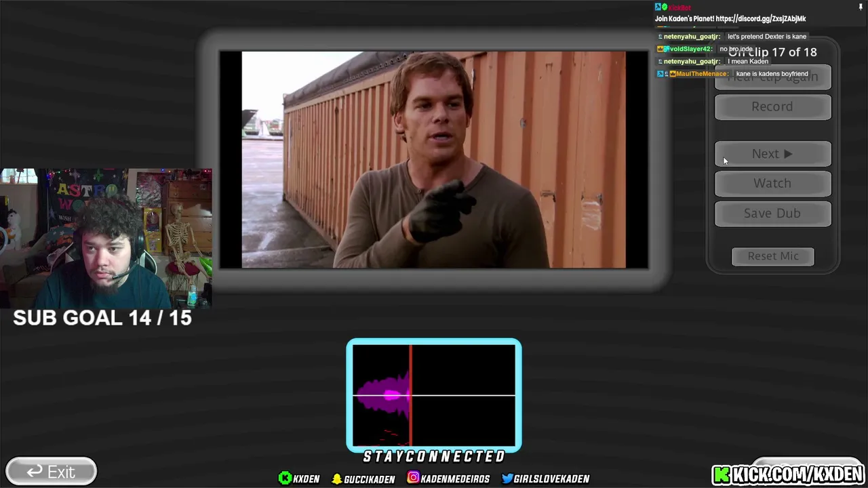Click chat message 'let's pretend Dexter is kane'
Image resolution: width=868 pixels, height=488 pixels.
pos(767,37)
